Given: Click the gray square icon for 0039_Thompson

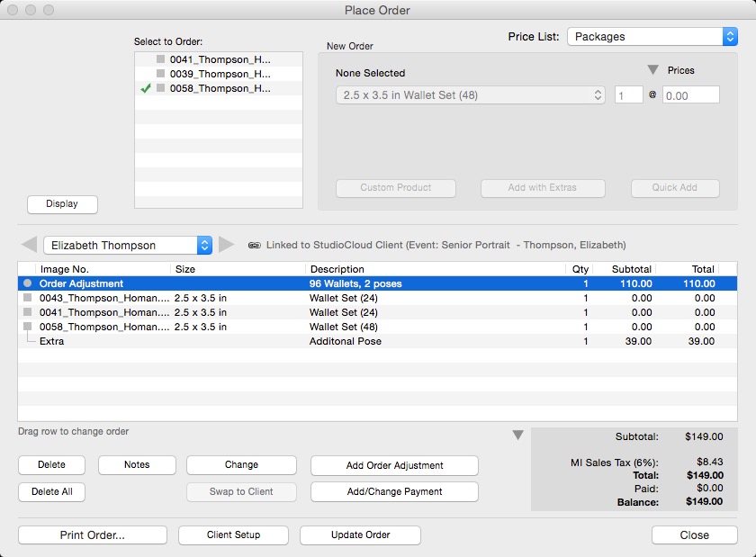Looking at the screenshot, I should [x=160, y=74].
